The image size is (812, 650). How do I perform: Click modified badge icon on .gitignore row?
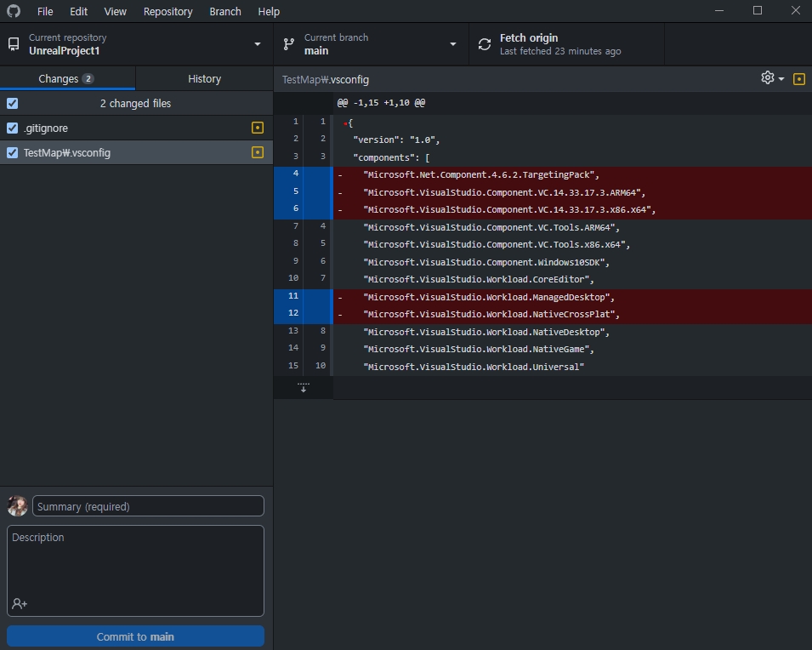(258, 128)
